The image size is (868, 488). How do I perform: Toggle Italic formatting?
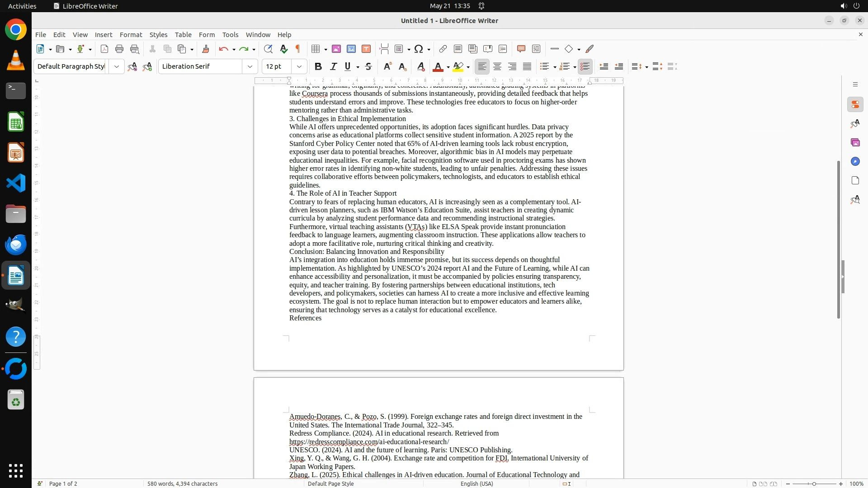[x=333, y=67]
